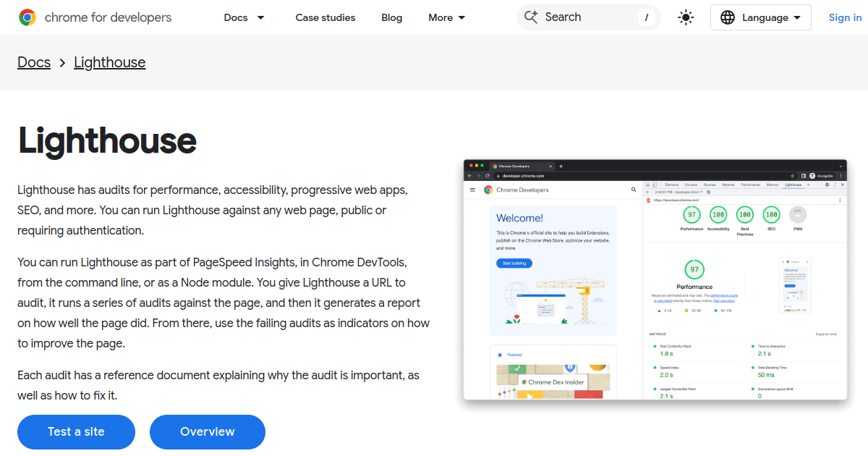The height and width of the screenshot is (456, 868).
Task: Click the Test a site button
Action: [x=76, y=431]
